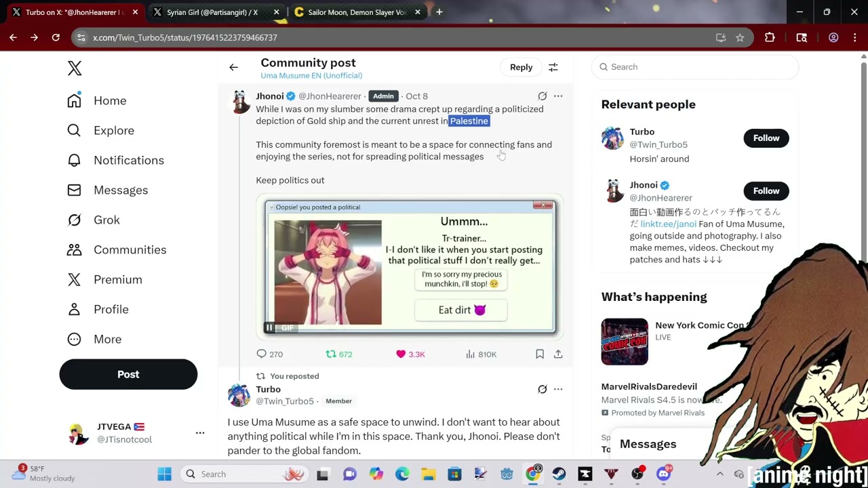Screen dimensions: 868x488
Task: Open Chrome profile avatar icon
Action: (833, 38)
